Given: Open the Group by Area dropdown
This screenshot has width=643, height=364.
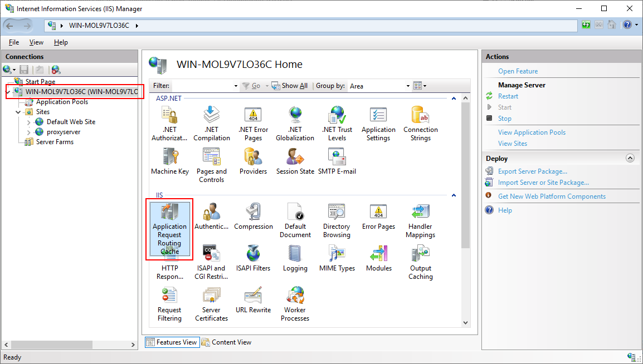Looking at the screenshot, I should click(x=408, y=86).
